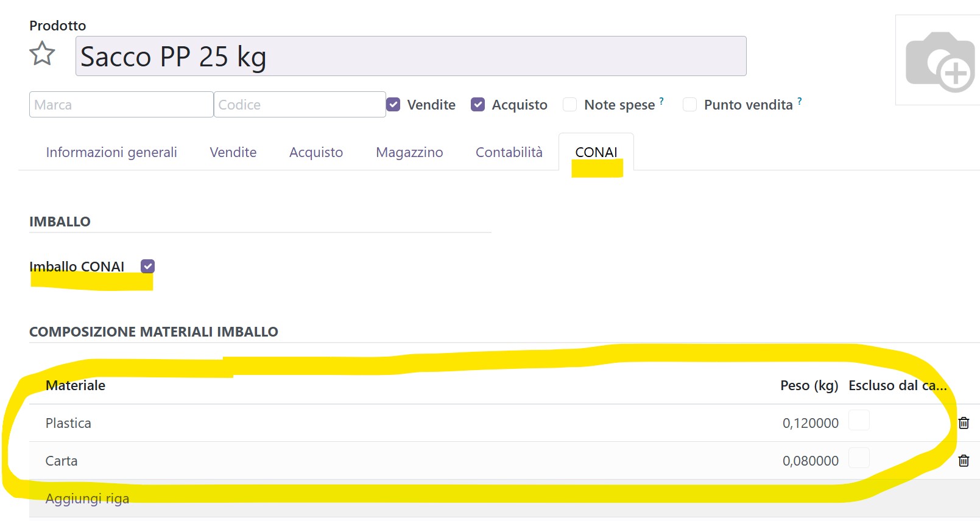Screen dimensions: 980x521
Task: Tick Escluso dal calcolo for Plastica
Action: pos(859,420)
